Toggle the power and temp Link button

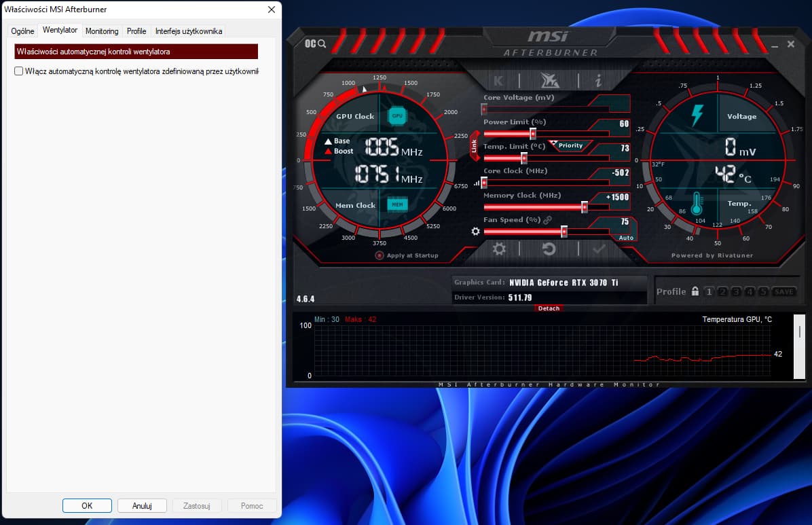(474, 147)
